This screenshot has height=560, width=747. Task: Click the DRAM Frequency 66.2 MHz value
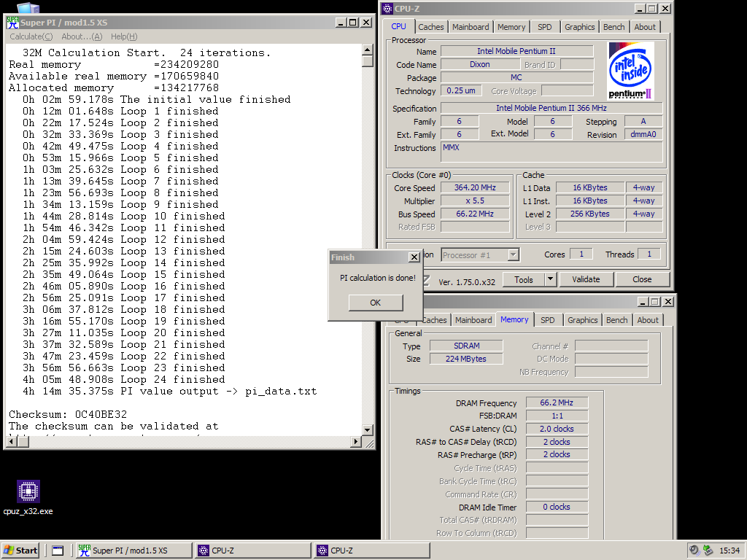557,402
